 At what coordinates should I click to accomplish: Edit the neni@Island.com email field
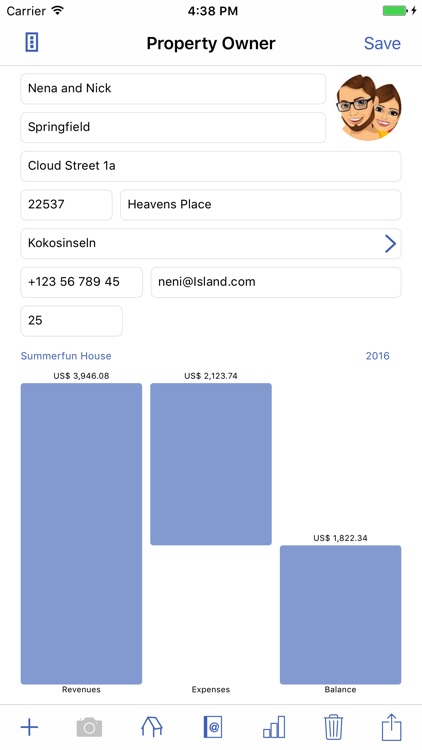276,282
